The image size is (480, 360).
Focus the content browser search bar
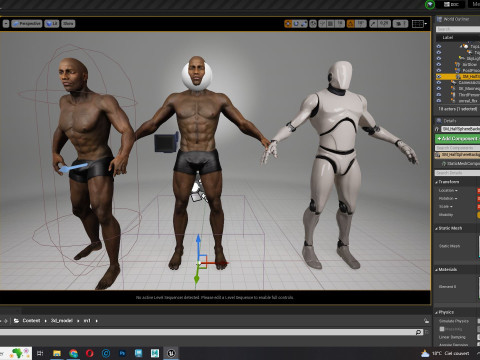[x=211, y=332]
